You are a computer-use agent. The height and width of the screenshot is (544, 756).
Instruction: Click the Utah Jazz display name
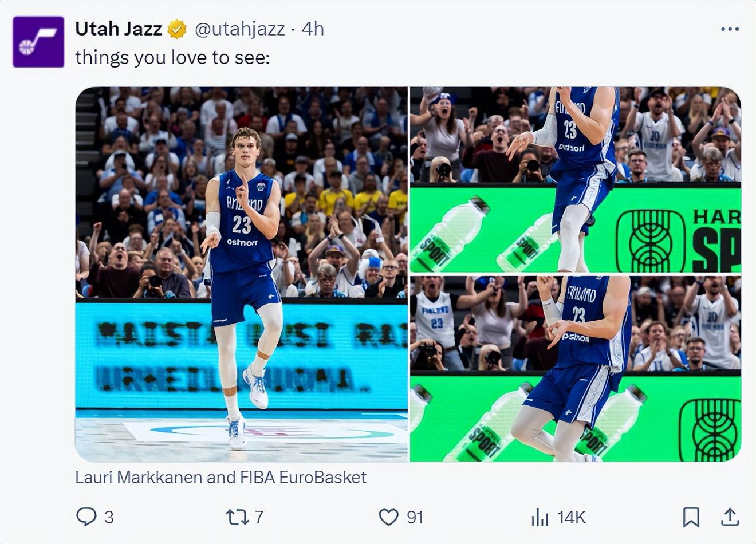[119, 29]
